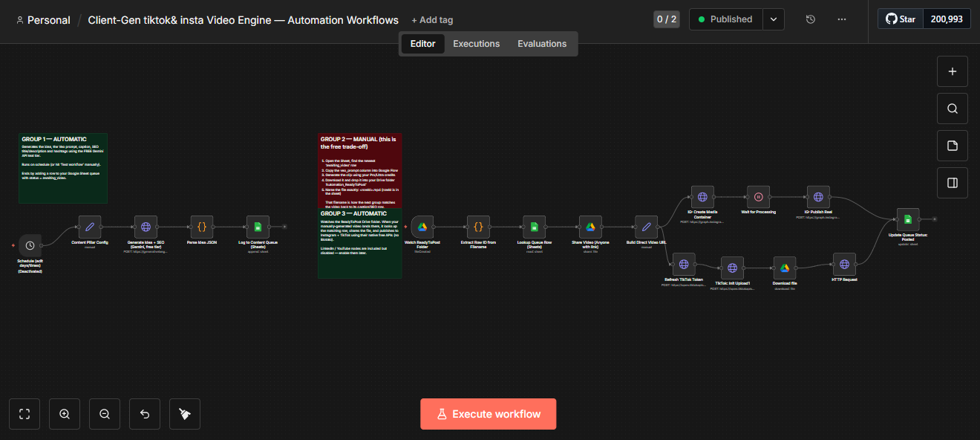
Task: Select the GROUP 1 AUTOMATIC sticky note
Action: pyautogui.click(x=63, y=168)
